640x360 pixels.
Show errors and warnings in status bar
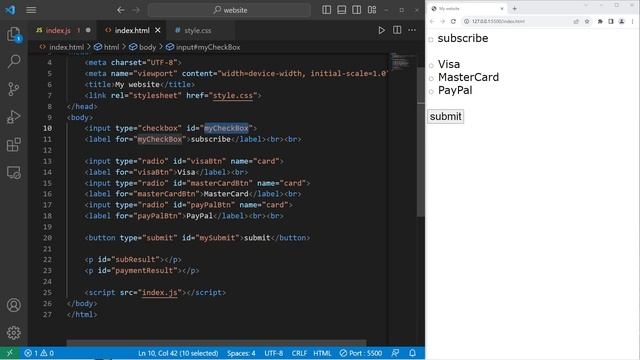click(39, 353)
